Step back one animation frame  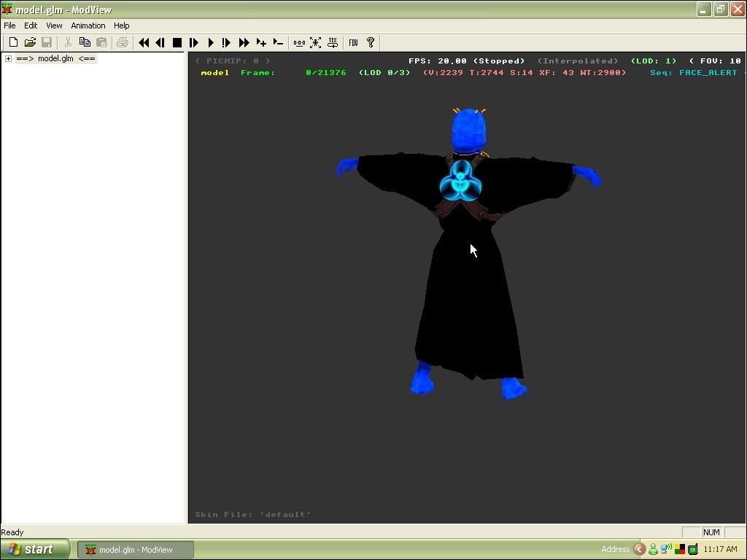[160, 43]
